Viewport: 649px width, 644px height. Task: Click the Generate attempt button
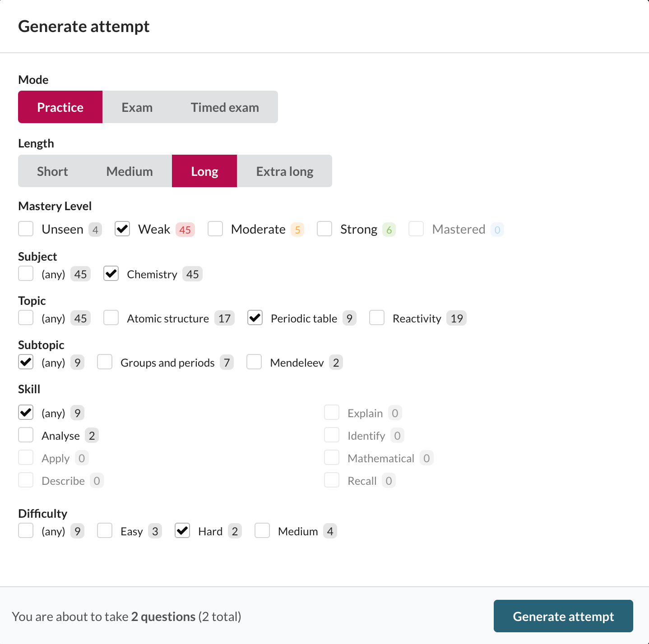tap(563, 616)
